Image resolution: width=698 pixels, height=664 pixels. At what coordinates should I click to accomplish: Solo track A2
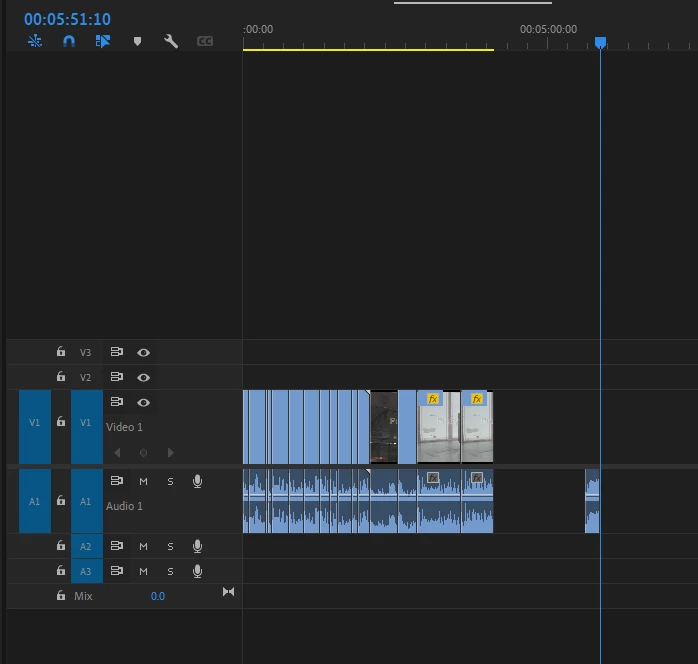pos(170,547)
